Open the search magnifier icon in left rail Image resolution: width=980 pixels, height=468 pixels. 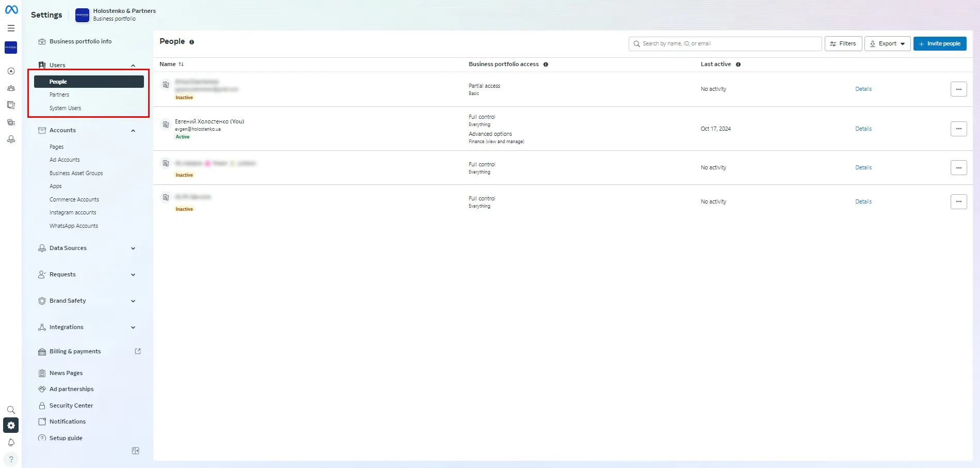point(11,410)
